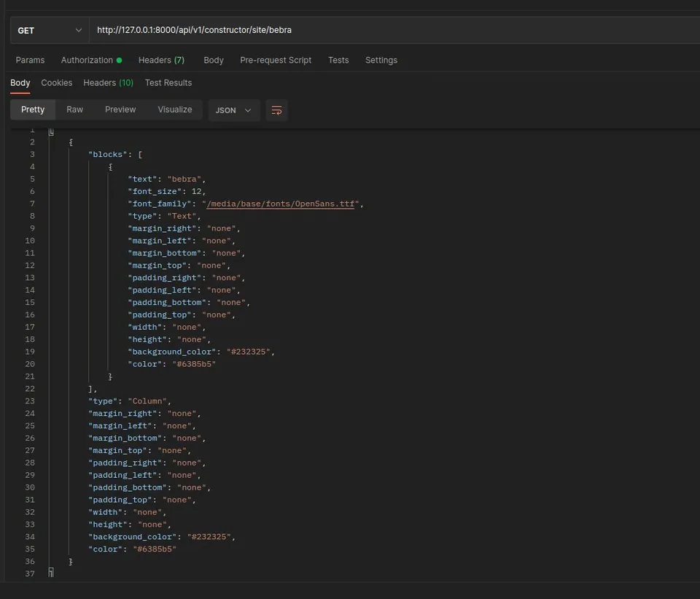The width and height of the screenshot is (700, 599).
Task: Open the OpenSans.ttf font path link
Action: click(x=280, y=204)
